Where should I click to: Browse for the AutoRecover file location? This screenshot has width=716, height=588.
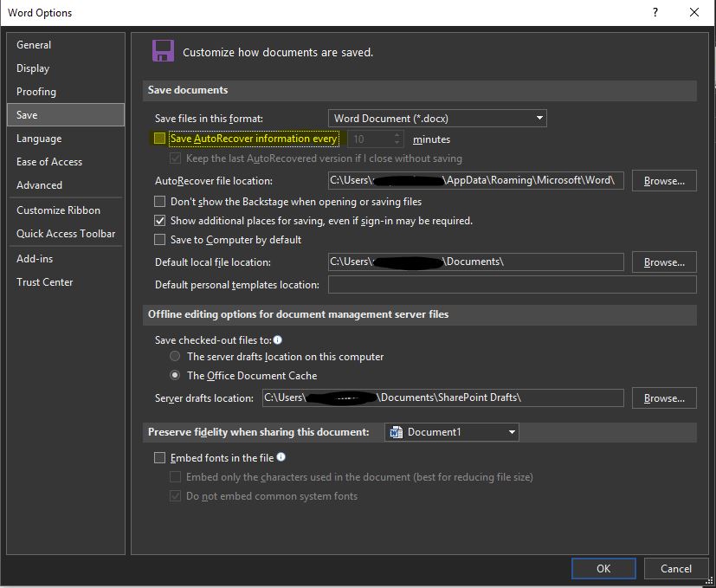pos(663,180)
